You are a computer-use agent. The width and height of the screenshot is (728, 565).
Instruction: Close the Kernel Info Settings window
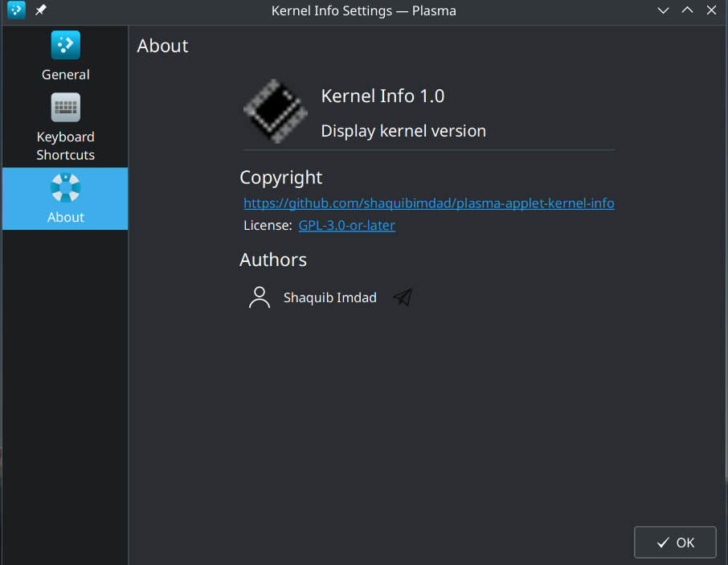point(711,10)
